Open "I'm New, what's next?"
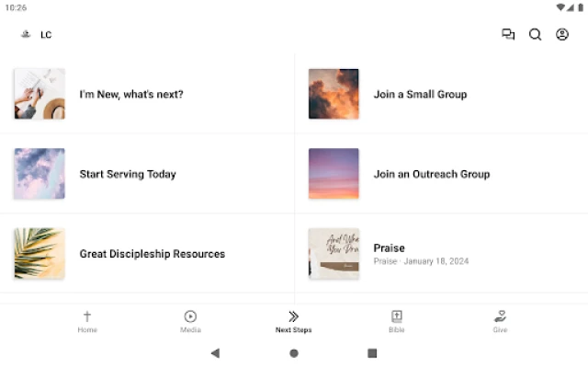 click(131, 94)
